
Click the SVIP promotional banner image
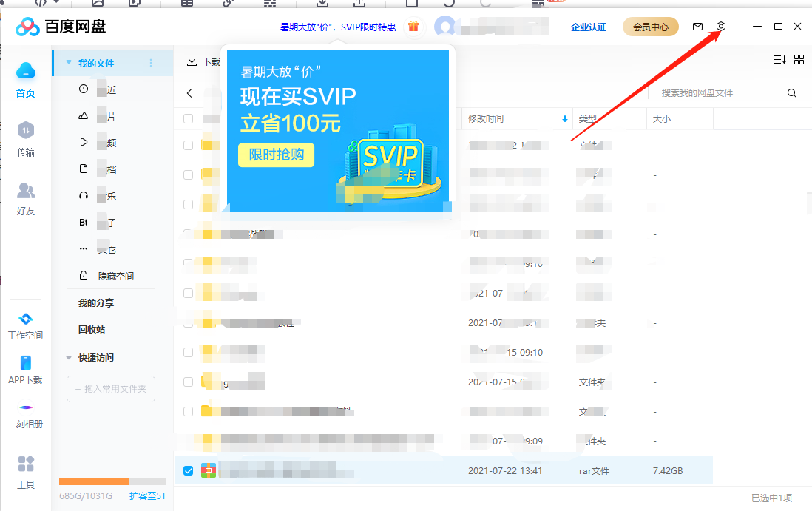(x=338, y=131)
